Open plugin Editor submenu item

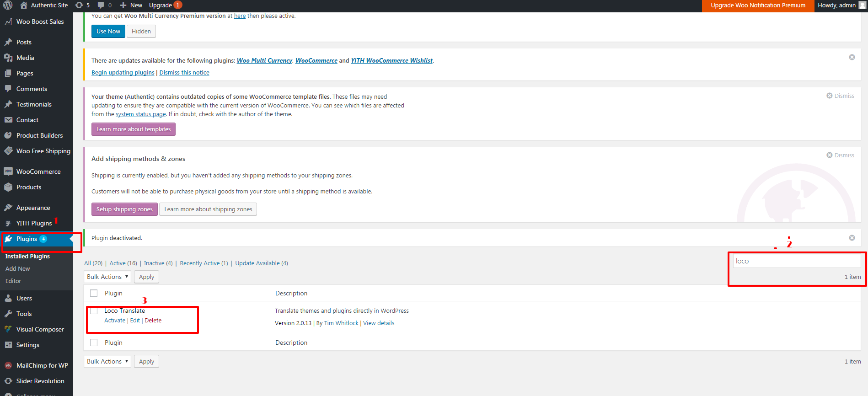tap(13, 281)
